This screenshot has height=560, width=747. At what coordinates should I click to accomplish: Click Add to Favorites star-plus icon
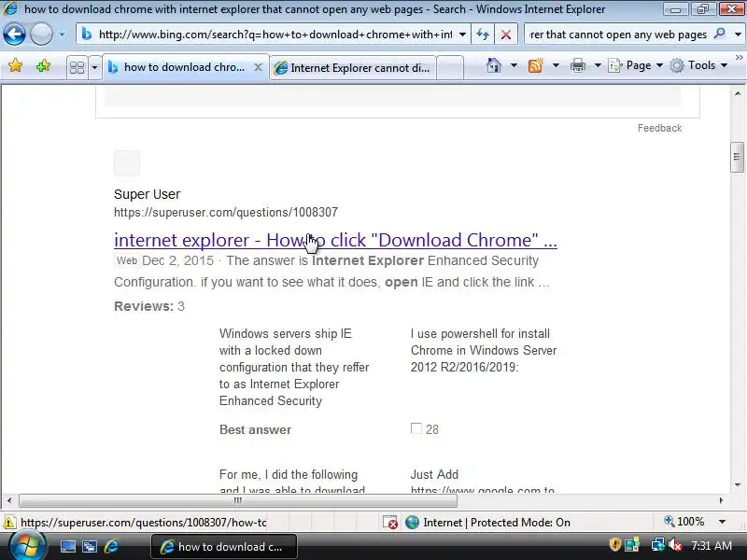(x=43, y=65)
